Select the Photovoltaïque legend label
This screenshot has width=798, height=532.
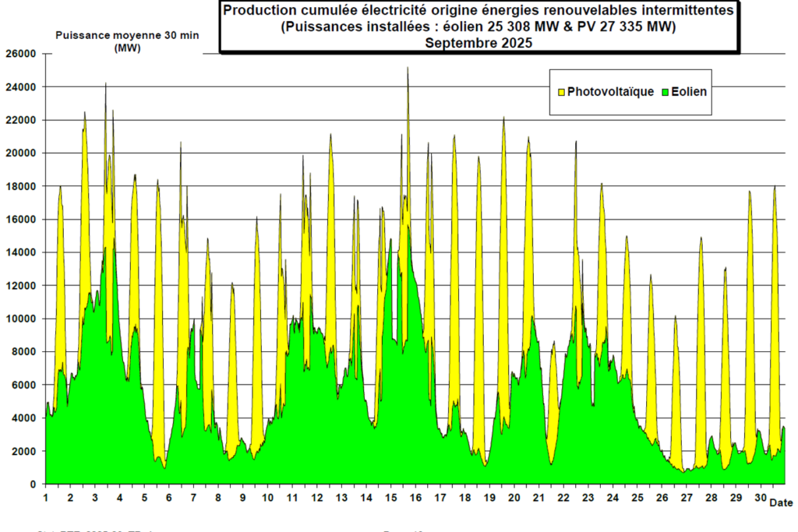click(610, 92)
